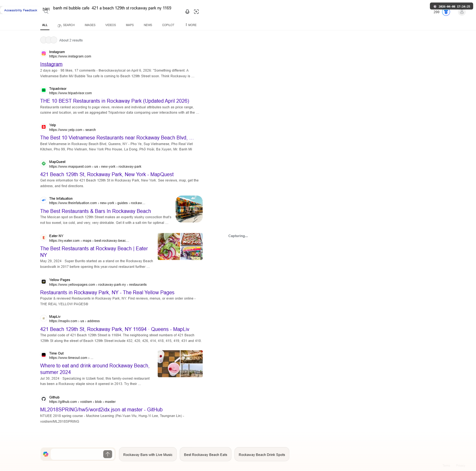Screen dimensions: 476x471
Task: Click the Tripadvisor favicon
Action: click(x=44, y=90)
